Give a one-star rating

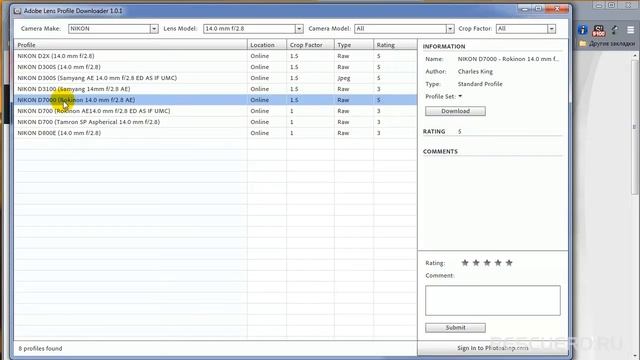coord(465,263)
